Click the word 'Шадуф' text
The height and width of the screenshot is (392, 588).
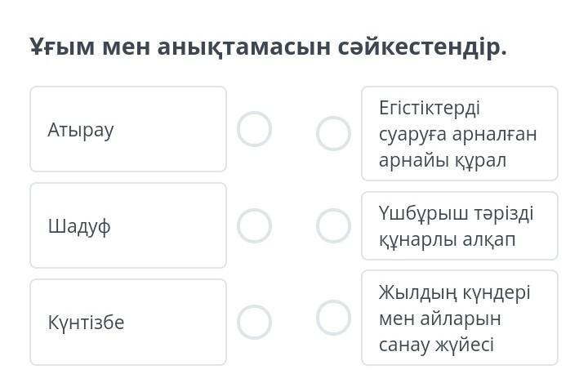79,227
